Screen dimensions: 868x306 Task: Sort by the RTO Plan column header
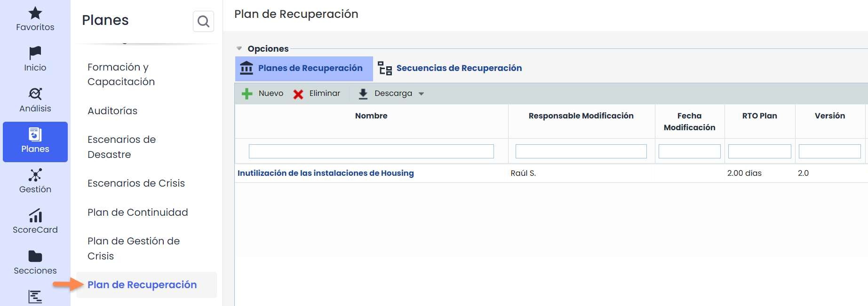click(759, 116)
